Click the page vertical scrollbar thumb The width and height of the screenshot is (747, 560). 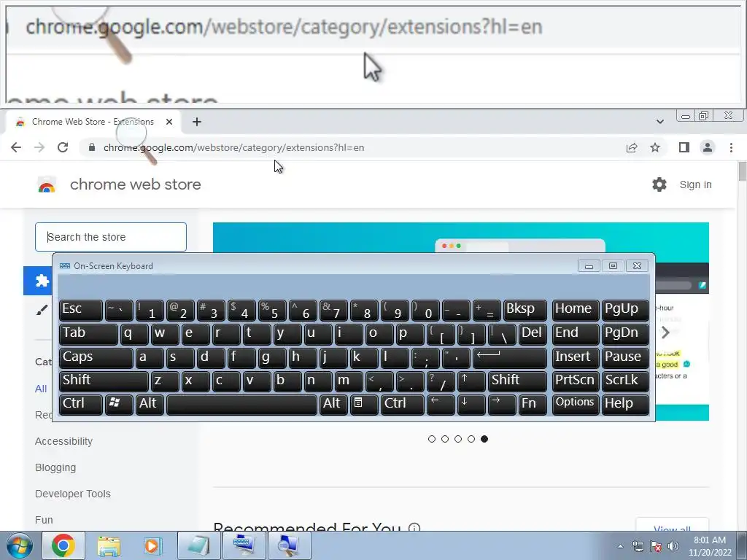pos(742,171)
